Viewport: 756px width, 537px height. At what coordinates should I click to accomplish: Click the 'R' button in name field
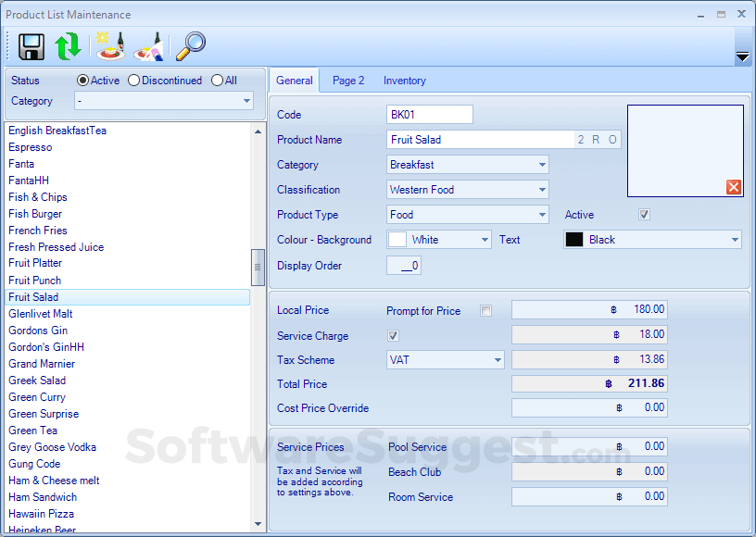coord(596,140)
